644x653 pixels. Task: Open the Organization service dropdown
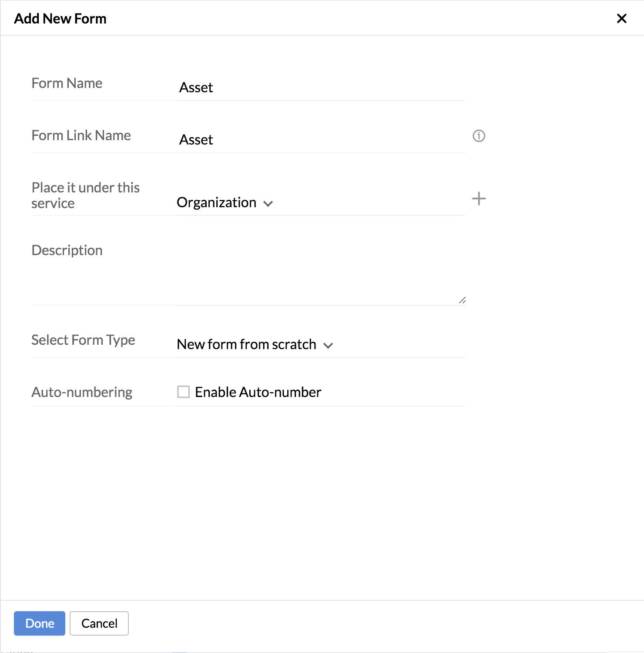coord(225,202)
